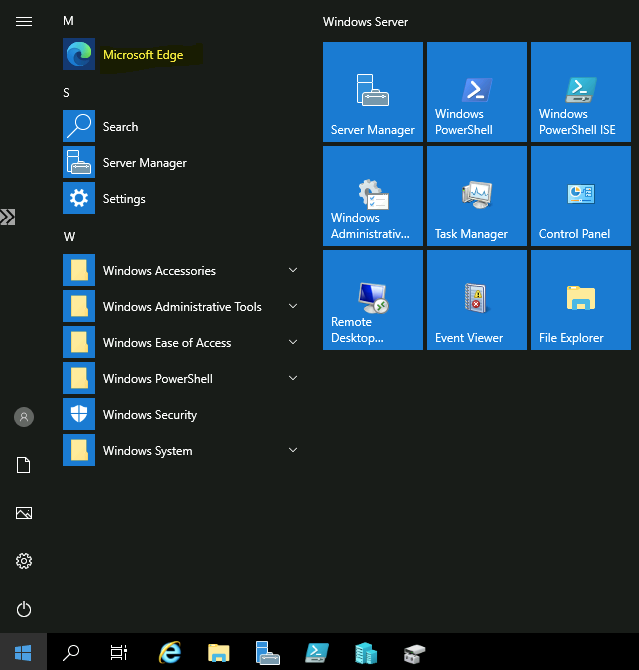Screen dimensions: 639x670
Task: Launch Internet Explorer from the taskbar
Action: point(170,652)
